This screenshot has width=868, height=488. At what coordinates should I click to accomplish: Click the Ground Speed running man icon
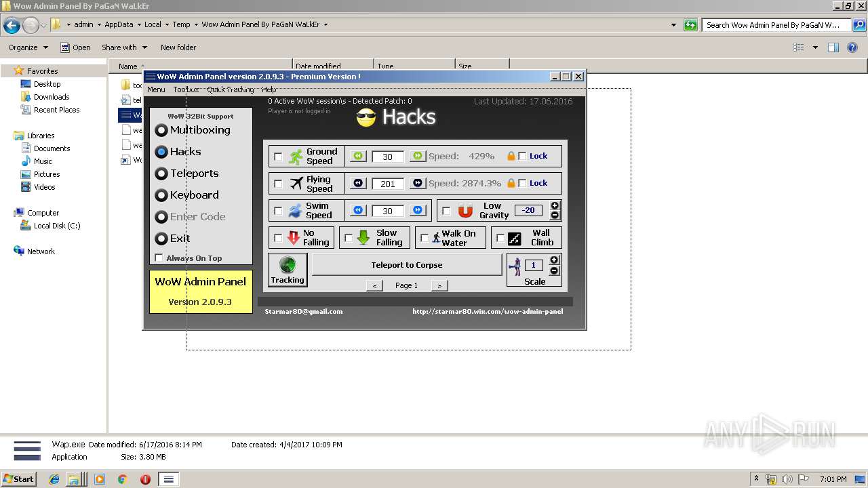point(296,157)
